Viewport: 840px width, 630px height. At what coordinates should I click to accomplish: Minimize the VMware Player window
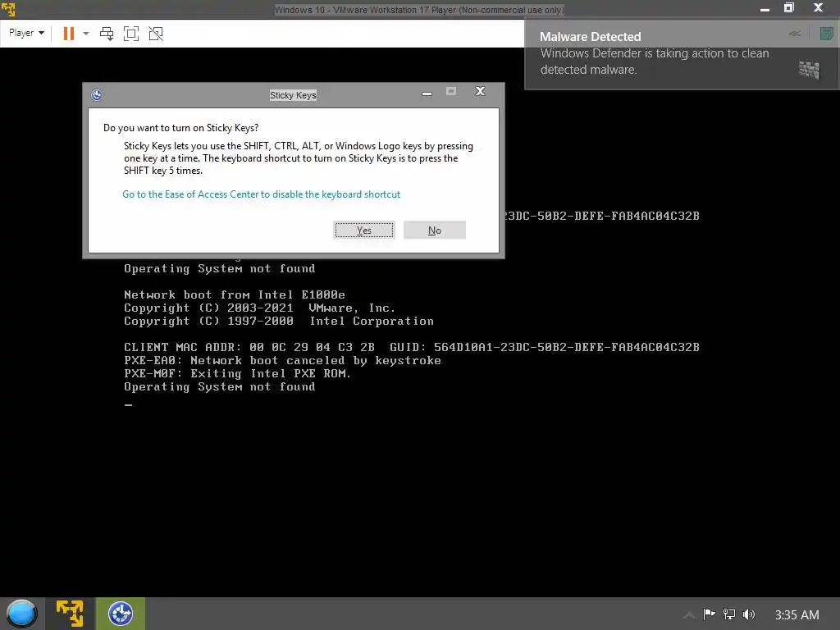click(x=765, y=8)
